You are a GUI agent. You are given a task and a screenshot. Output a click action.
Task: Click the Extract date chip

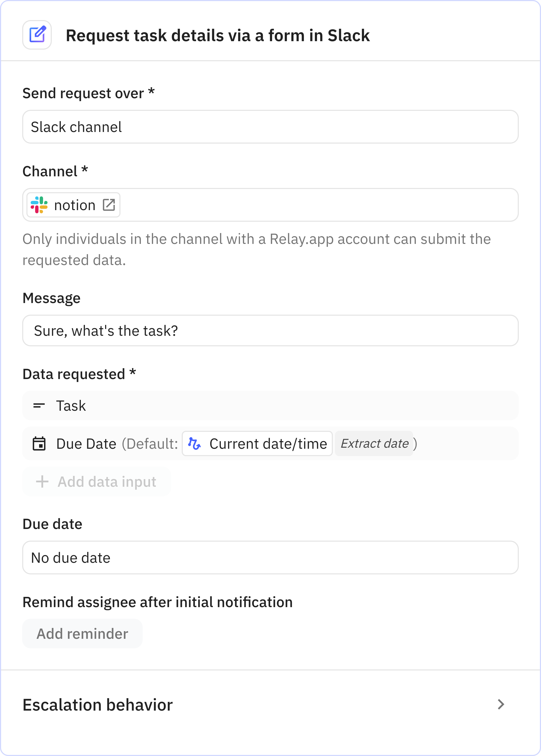tap(374, 443)
